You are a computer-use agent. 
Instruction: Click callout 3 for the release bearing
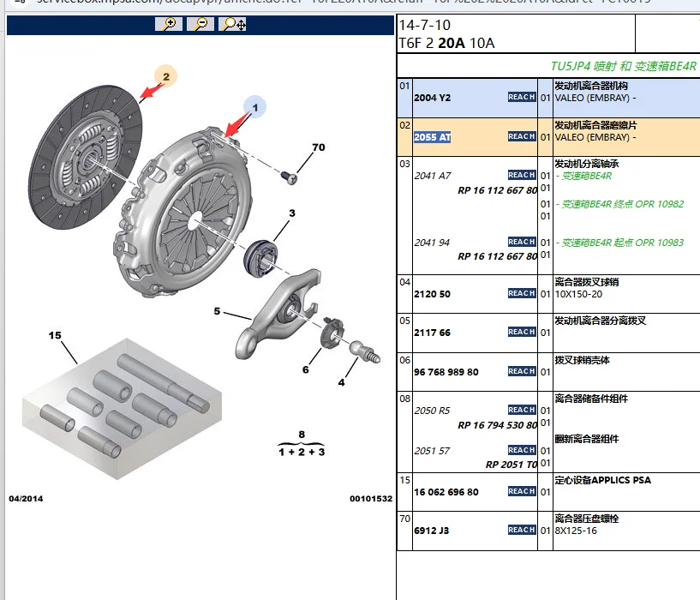click(x=292, y=213)
